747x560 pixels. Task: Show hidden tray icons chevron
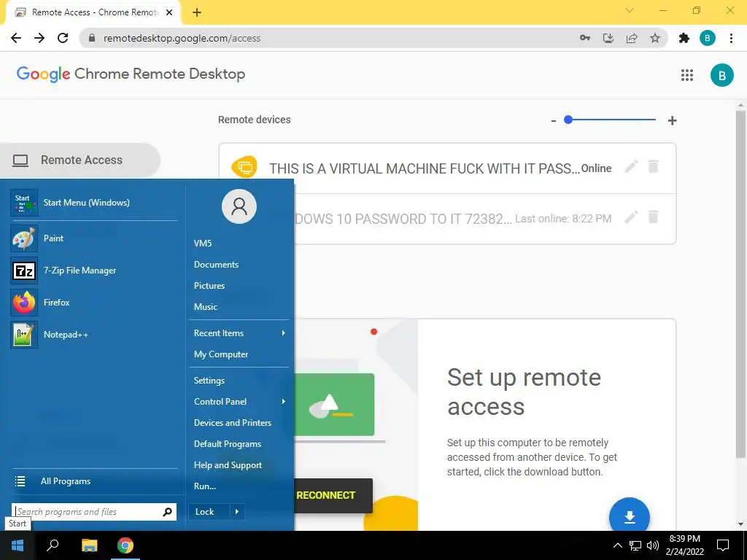(617, 545)
